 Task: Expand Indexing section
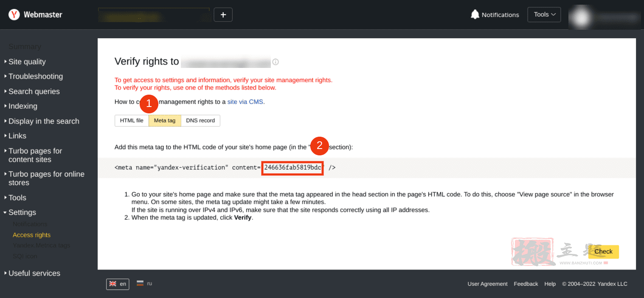(23, 106)
